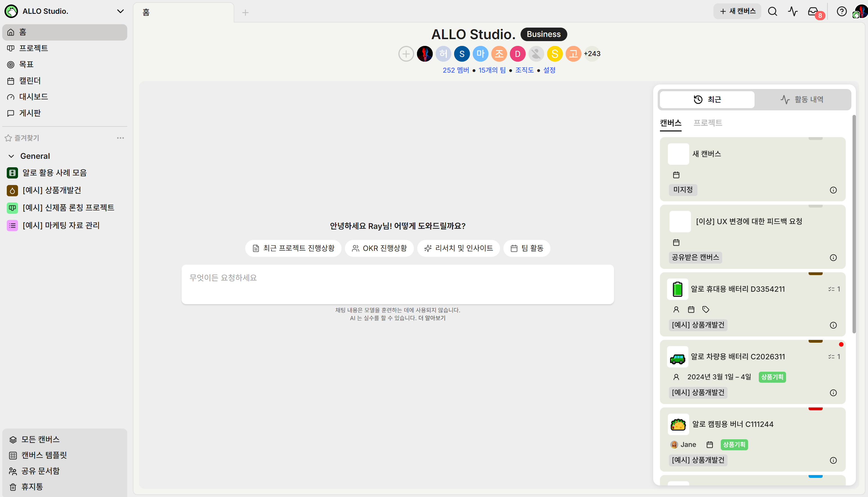868x497 pixels.
Task: Select the 프로젝트 sub-tab in recent panel
Action: coord(708,123)
